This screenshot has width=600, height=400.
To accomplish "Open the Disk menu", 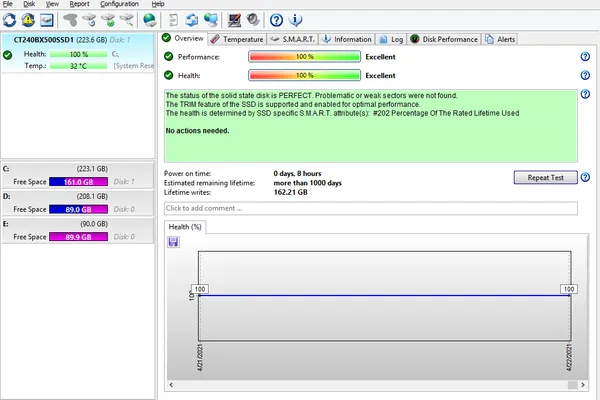I will tap(29, 4).
